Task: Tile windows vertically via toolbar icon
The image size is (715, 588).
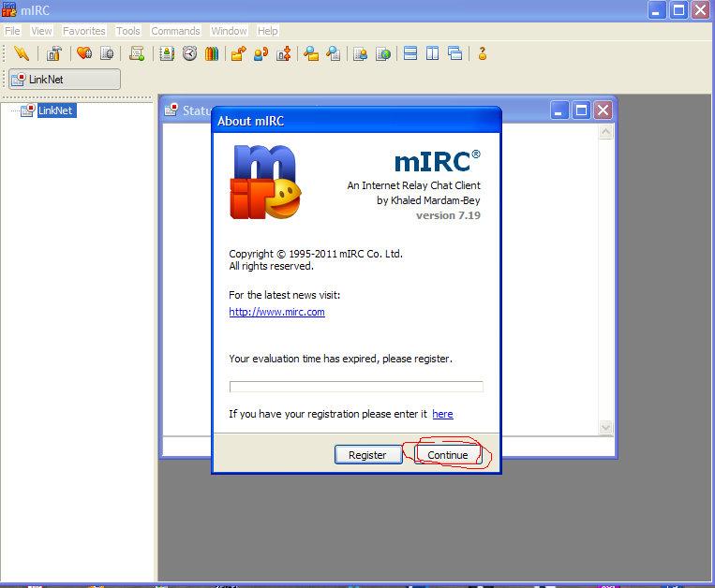Action: [x=432, y=53]
